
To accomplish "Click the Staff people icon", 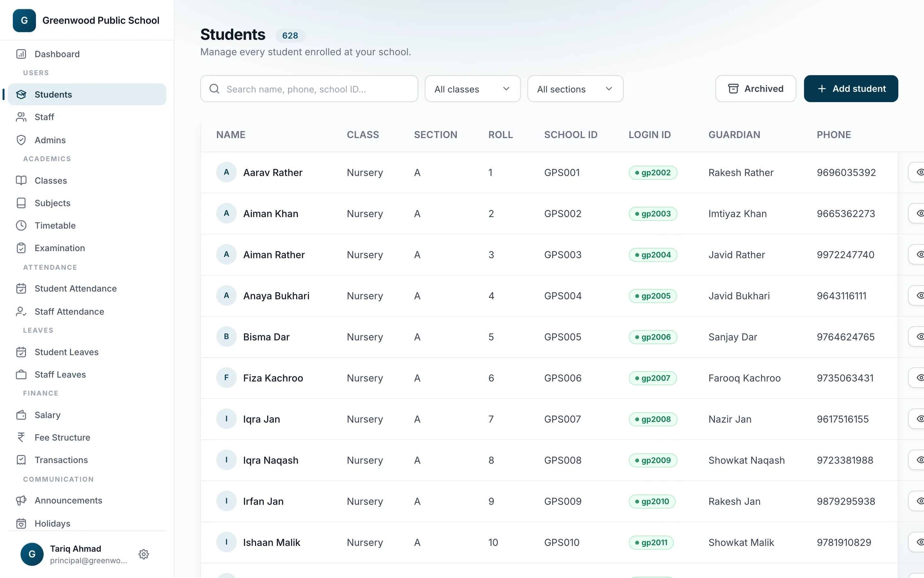I will point(21,117).
